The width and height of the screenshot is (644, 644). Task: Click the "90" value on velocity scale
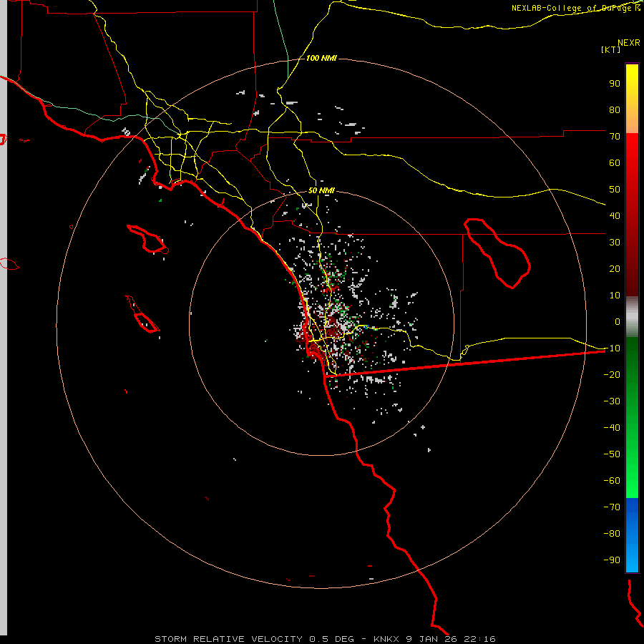(x=615, y=84)
